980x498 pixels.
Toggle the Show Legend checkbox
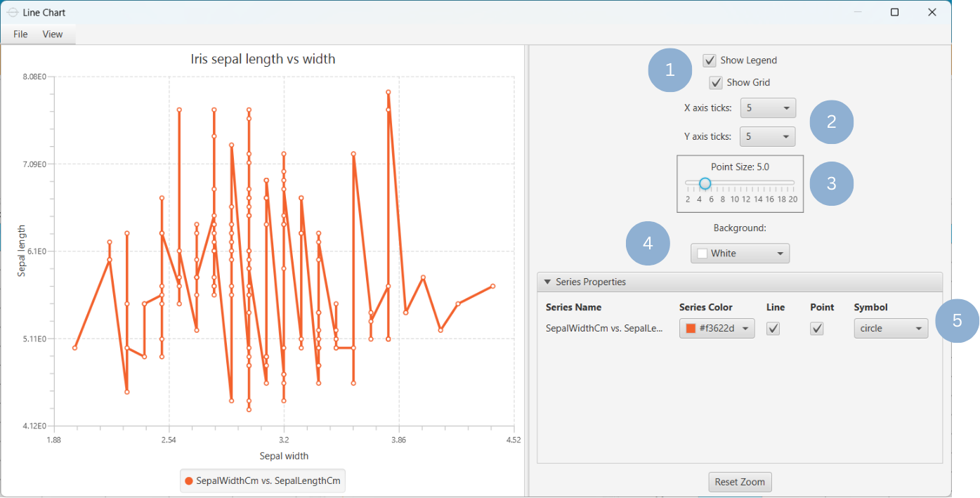[x=710, y=60]
